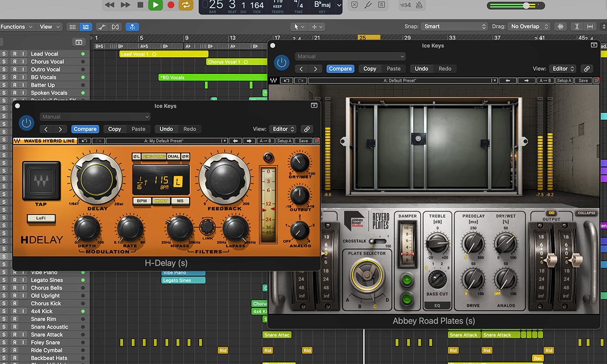
Task: Open View Editor dropdown in H-Delay window
Action: [282, 129]
